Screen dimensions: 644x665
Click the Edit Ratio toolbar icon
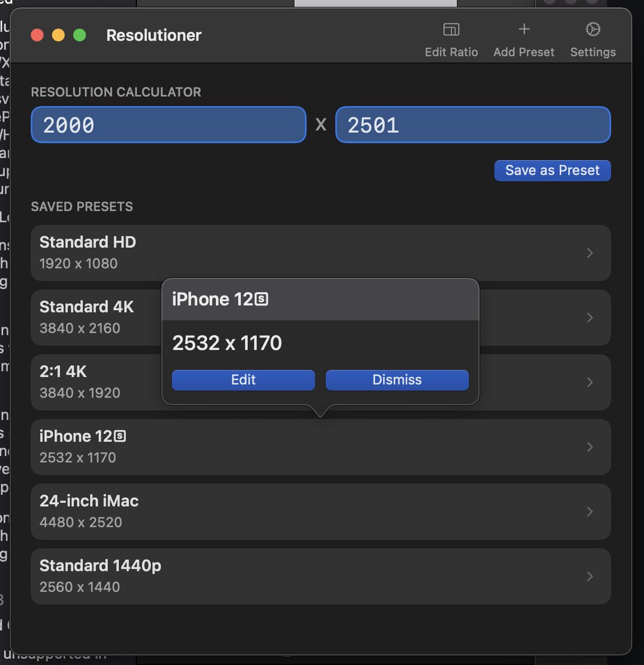pos(451,29)
